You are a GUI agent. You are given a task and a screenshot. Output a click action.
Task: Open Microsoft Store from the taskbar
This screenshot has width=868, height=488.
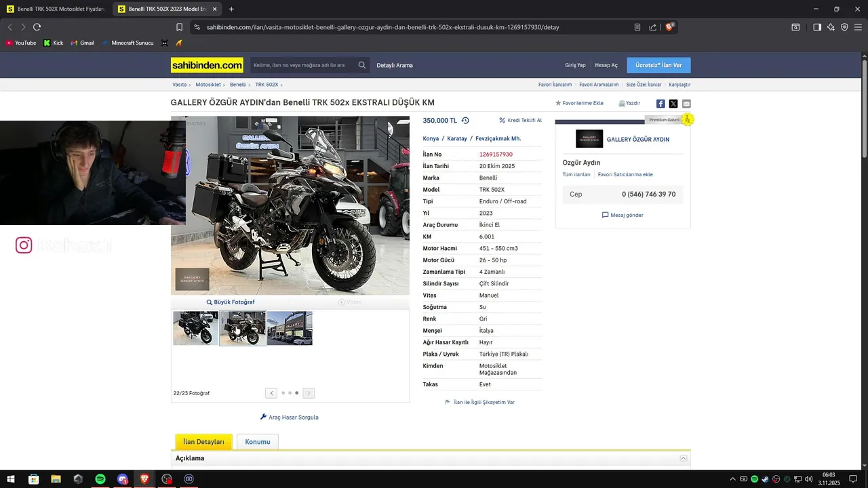(x=33, y=479)
